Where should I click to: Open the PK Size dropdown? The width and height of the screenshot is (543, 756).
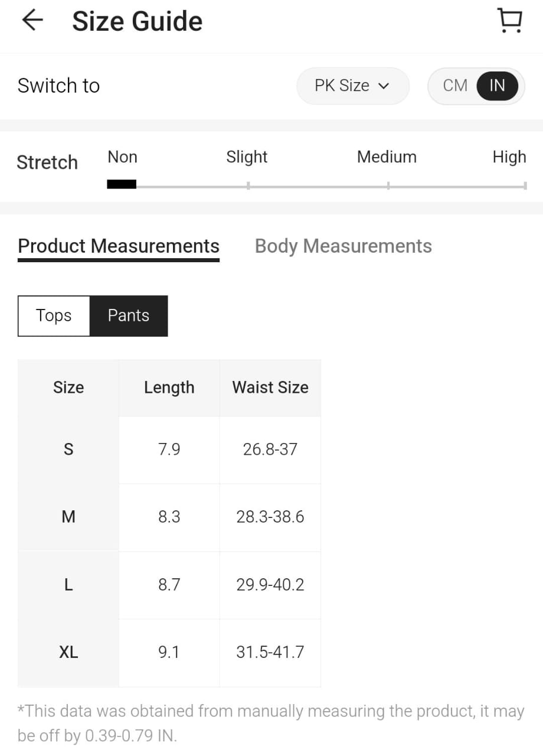[352, 86]
